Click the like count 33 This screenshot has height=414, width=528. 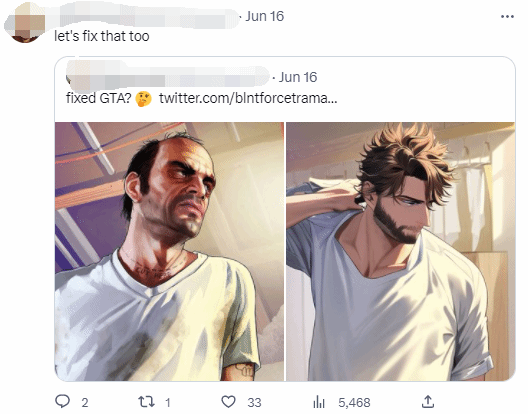tap(254, 403)
